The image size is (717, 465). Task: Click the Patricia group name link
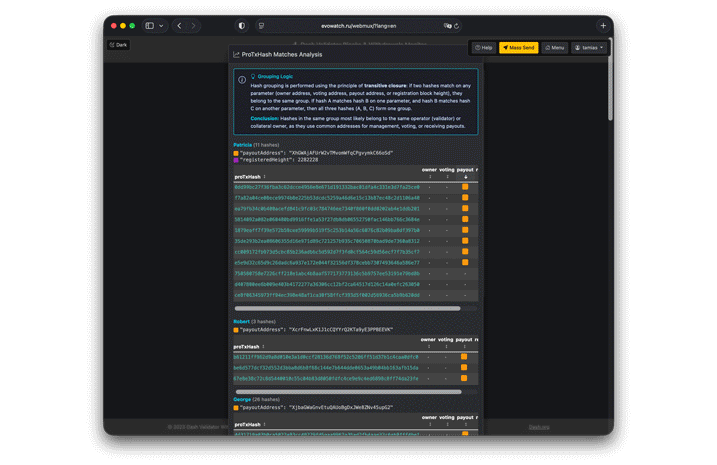(242, 145)
